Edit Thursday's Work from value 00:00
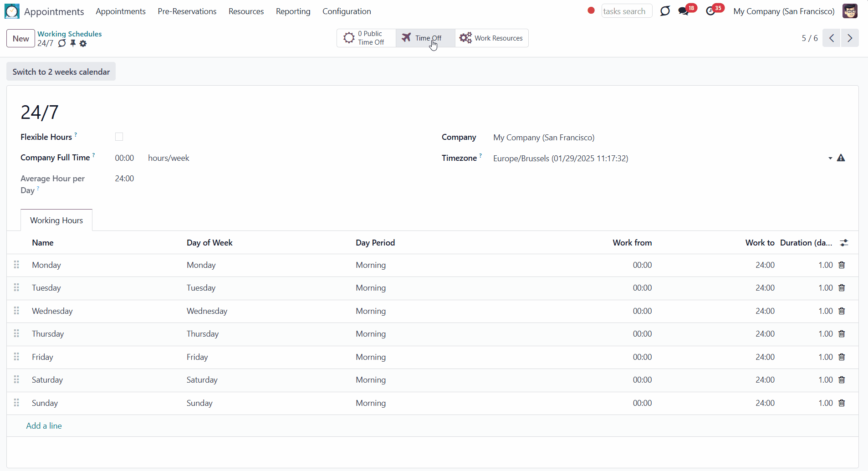 tap(642, 334)
